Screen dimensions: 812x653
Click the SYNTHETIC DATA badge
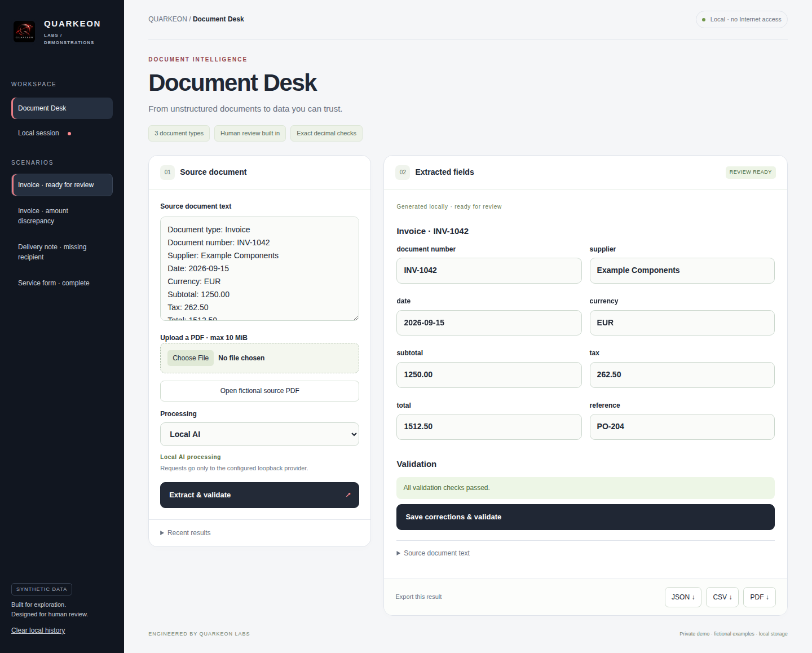(42, 589)
